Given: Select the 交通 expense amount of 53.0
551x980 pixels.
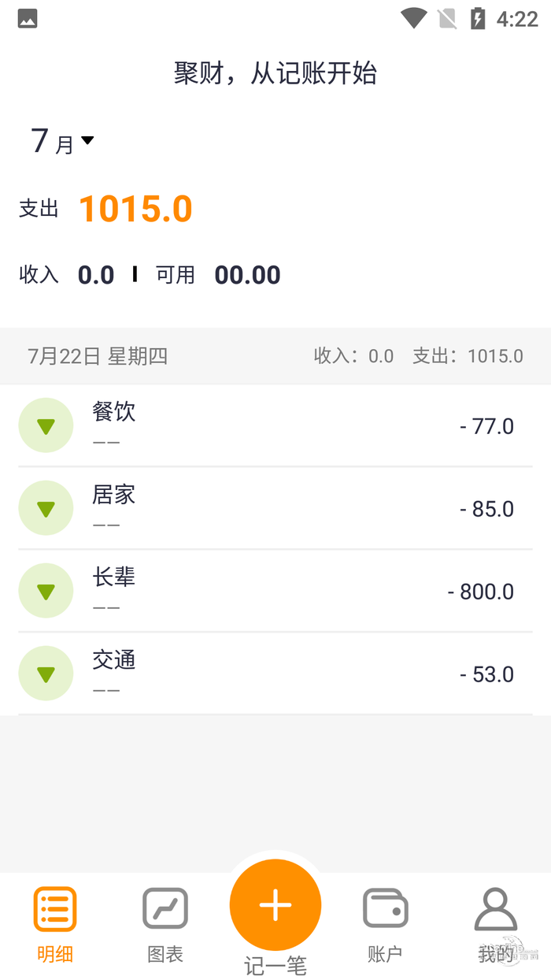Looking at the screenshot, I should [x=486, y=674].
